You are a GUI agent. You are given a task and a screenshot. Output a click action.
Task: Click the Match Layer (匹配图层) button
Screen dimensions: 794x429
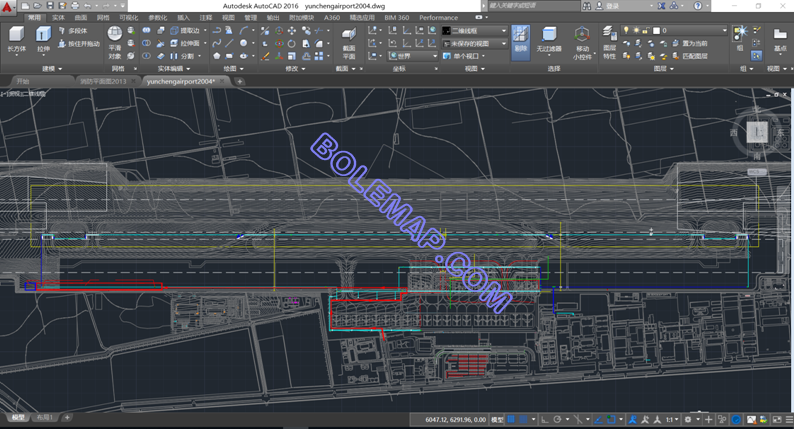[690, 56]
